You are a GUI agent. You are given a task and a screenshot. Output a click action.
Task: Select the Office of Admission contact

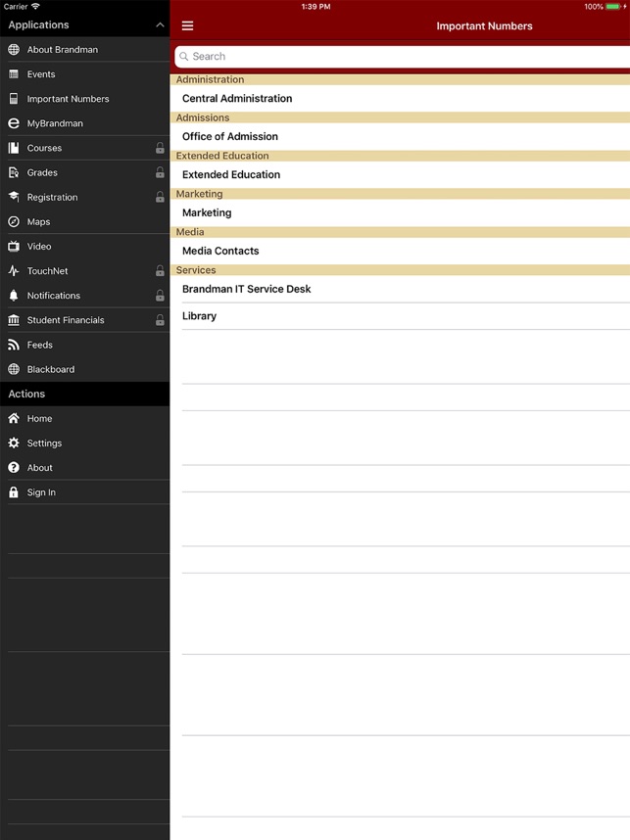[x=230, y=136]
